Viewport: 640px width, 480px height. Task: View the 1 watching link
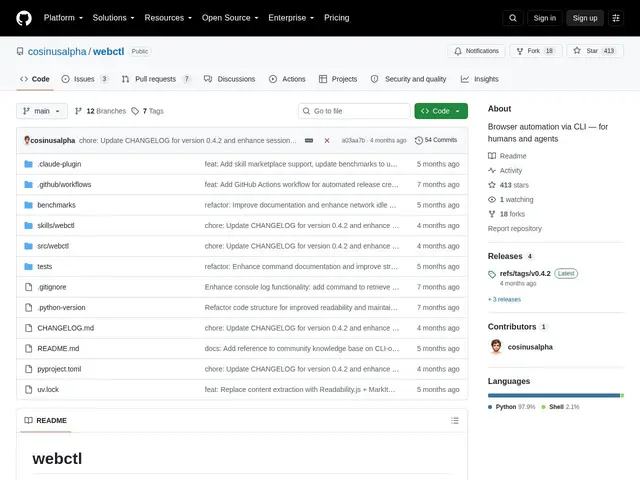coord(511,200)
